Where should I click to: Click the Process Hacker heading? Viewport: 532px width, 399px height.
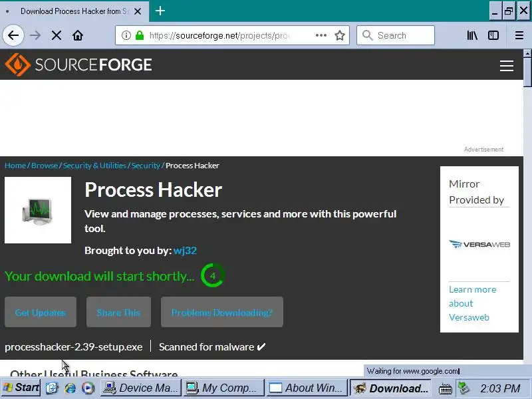pos(154,190)
